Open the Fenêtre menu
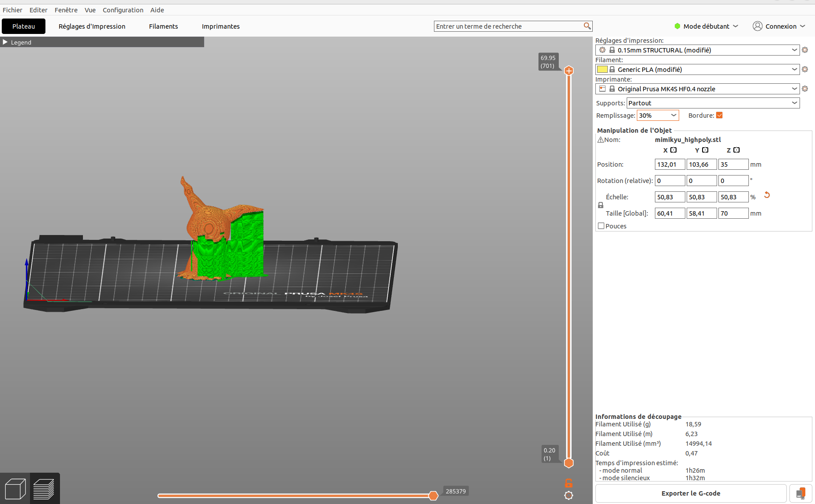This screenshot has height=504, width=815. pyautogui.click(x=66, y=10)
